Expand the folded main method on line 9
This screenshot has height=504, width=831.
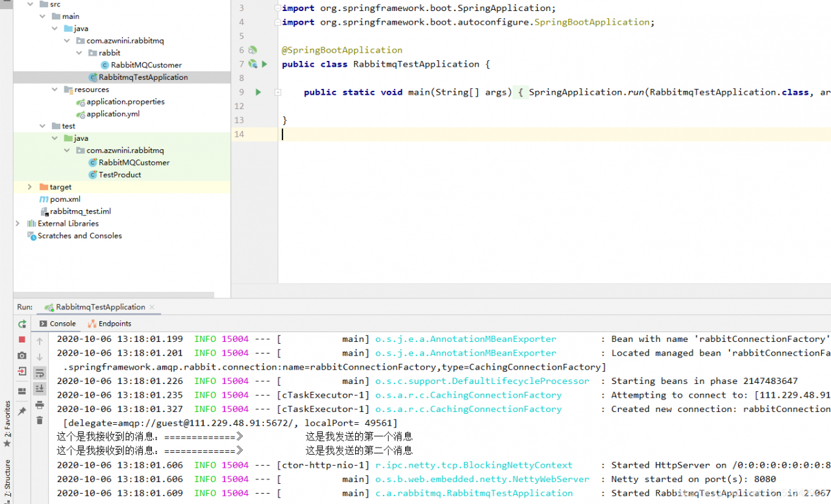[278, 92]
